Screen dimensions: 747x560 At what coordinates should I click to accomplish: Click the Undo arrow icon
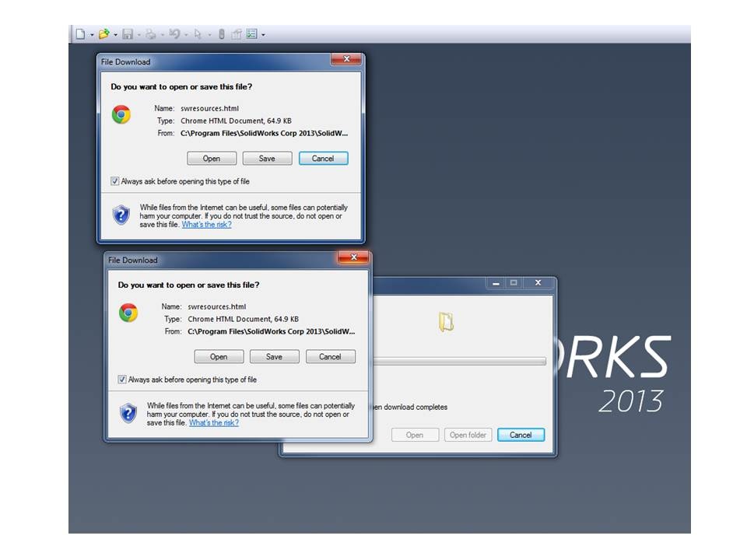(x=174, y=33)
